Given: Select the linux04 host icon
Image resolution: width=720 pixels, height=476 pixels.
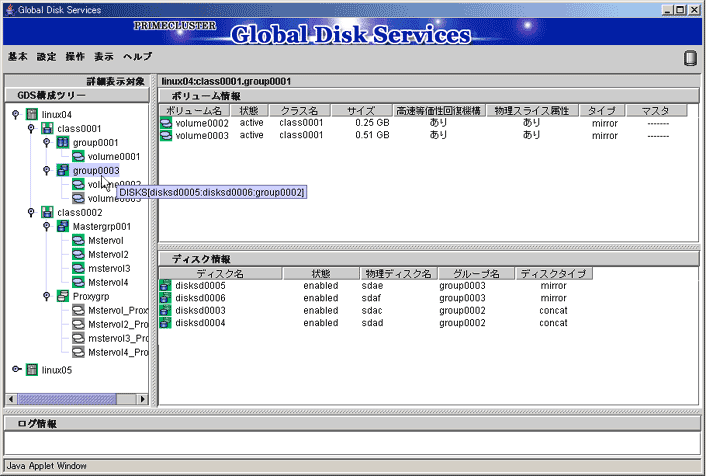Looking at the screenshot, I should click(x=32, y=114).
